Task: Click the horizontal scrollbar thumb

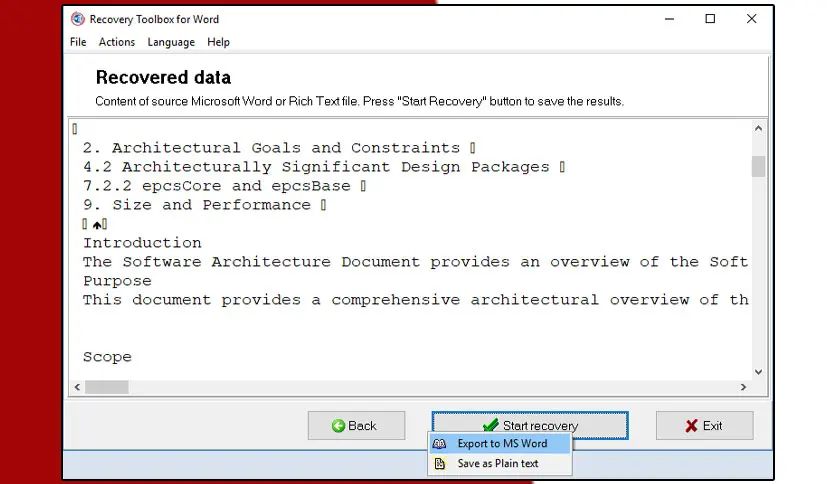Action: click(x=107, y=387)
